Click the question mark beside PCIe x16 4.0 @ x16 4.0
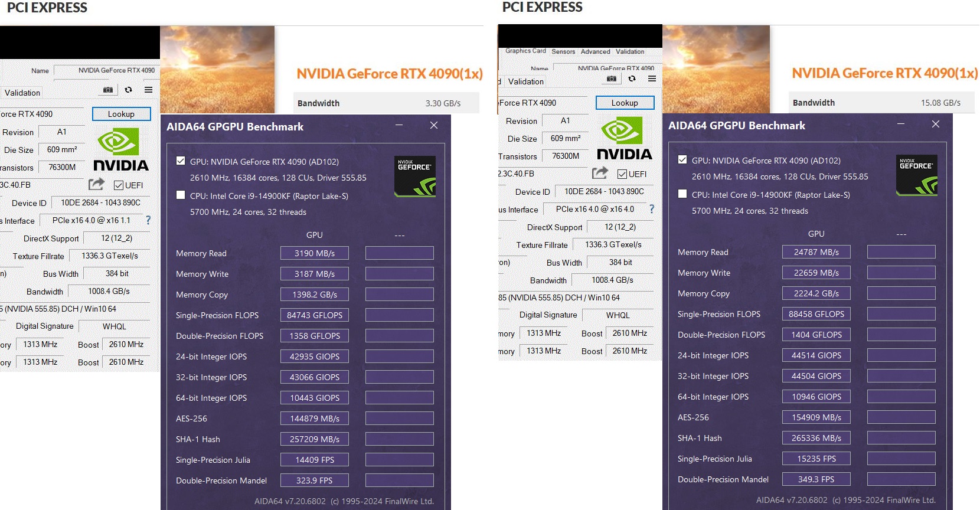Viewport: 980px width, 510px height. point(652,209)
